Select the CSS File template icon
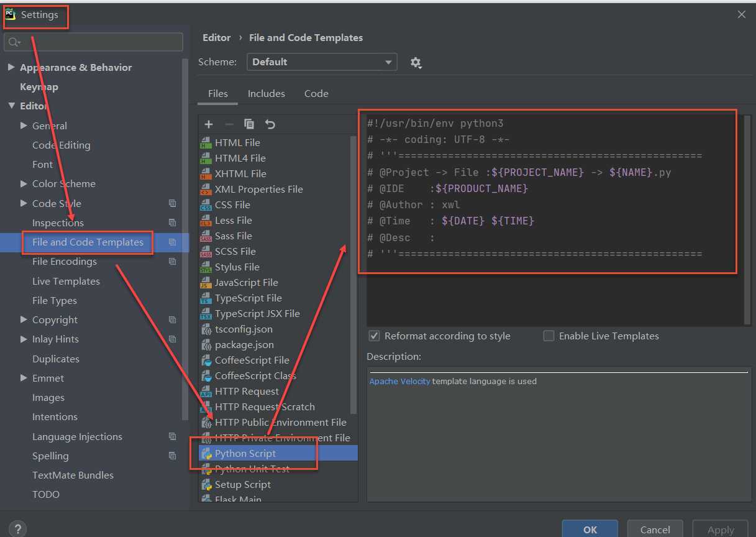Viewport: 756px width, 537px height. pyautogui.click(x=206, y=205)
